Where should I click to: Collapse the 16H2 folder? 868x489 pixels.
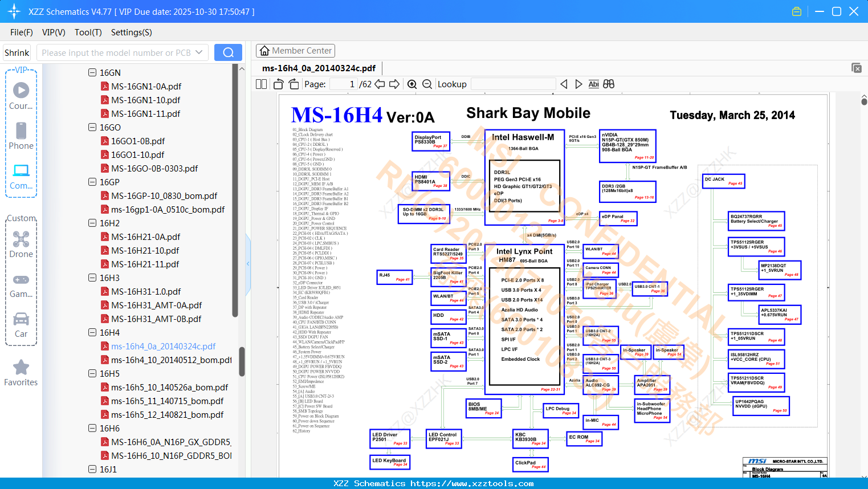pos(92,223)
